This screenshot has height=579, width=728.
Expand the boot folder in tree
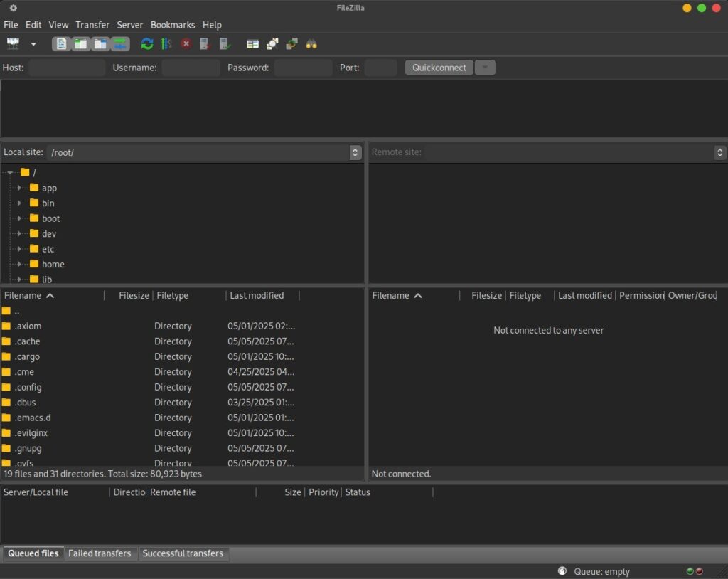tap(19, 218)
